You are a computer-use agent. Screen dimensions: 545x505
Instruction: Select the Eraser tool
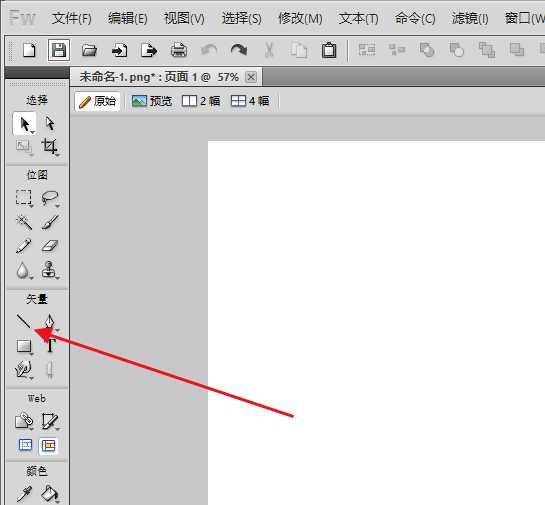(x=50, y=246)
